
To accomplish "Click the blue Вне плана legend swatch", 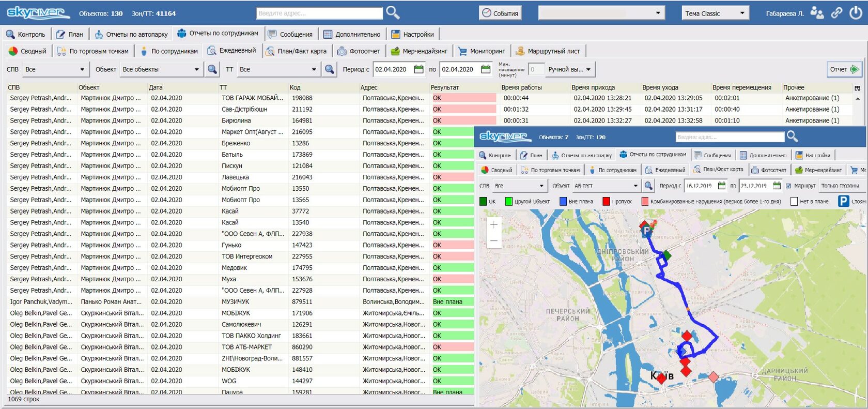I will click(563, 202).
